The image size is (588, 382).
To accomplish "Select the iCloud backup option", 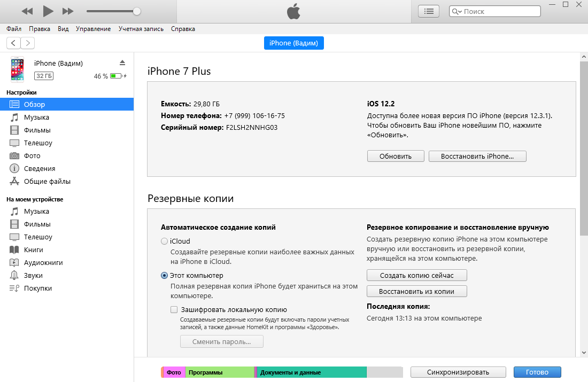I will 164,241.
